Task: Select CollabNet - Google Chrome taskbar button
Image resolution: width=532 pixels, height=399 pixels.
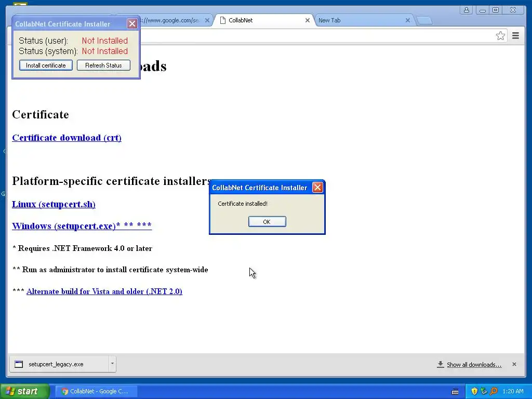Action: click(x=96, y=391)
